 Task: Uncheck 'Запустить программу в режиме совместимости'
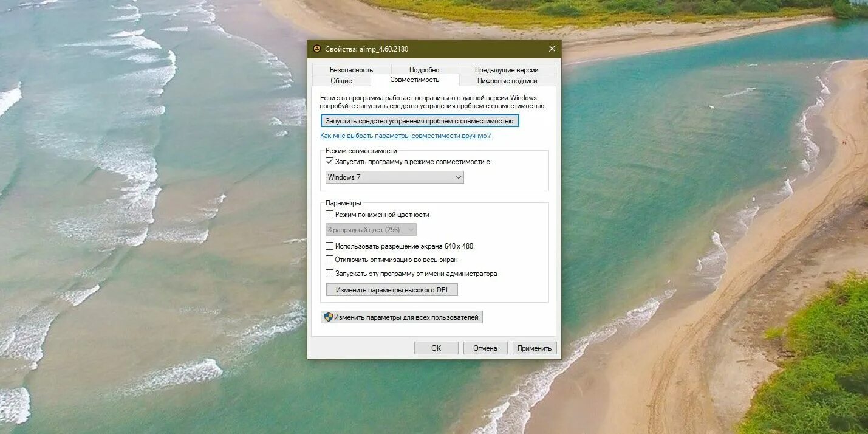(329, 161)
